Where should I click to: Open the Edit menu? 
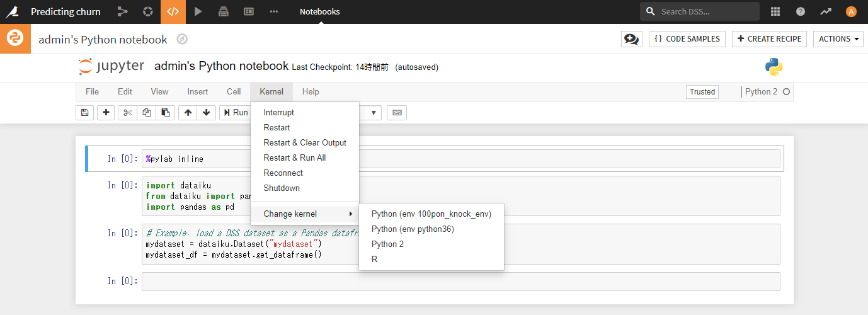click(125, 91)
